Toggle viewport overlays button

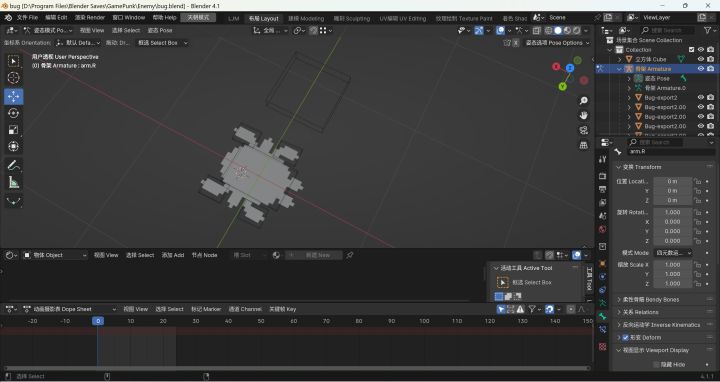pos(501,30)
